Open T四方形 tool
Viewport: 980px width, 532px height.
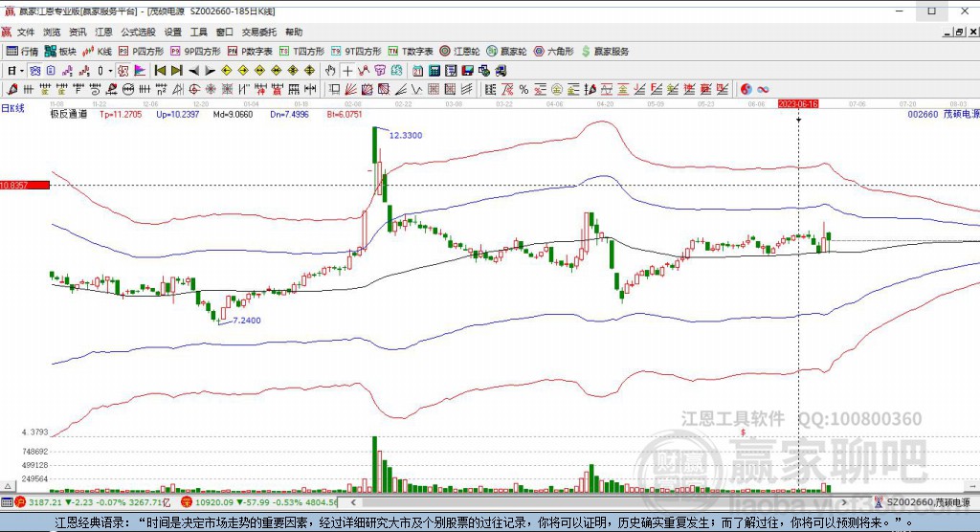[301, 52]
